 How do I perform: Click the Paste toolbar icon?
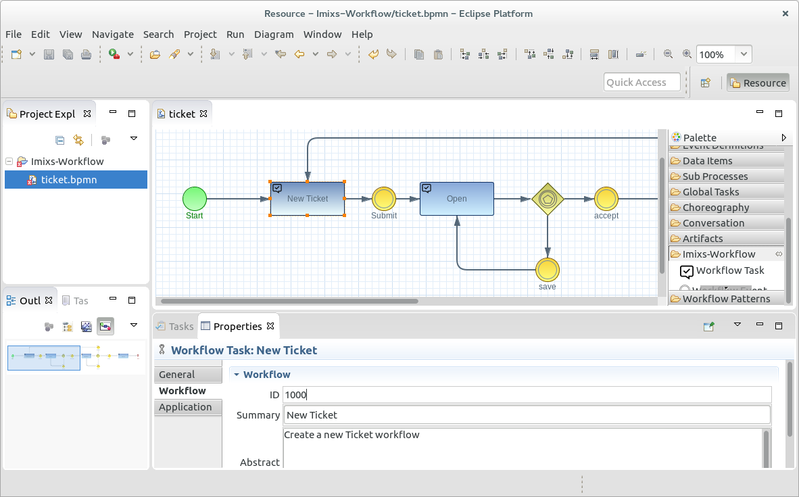438,54
